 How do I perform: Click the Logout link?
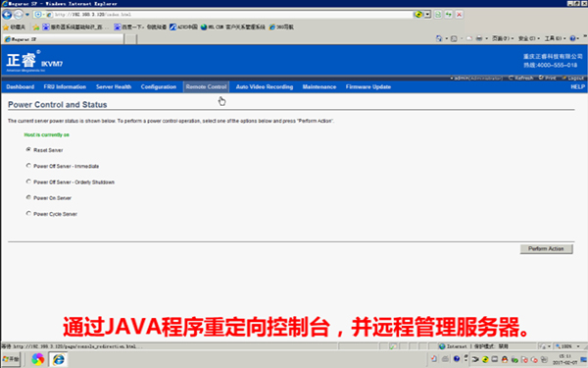(x=573, y=79)
